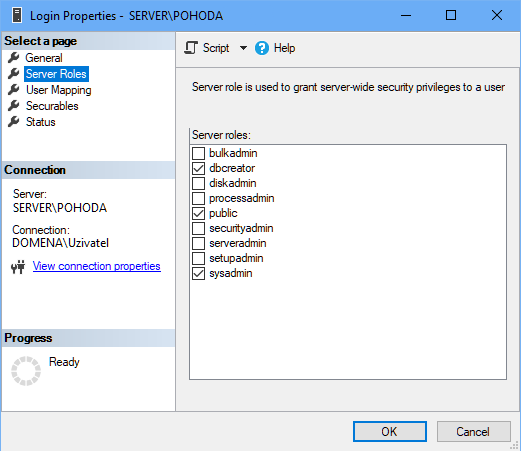
Task: Enable the bulkadmin server role checkbox
Action: 198,153
